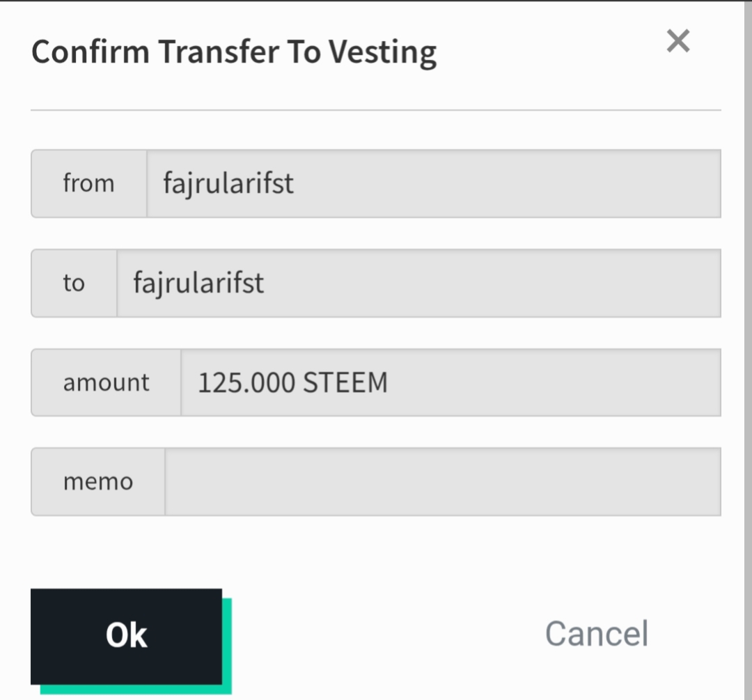Click the "from" field label
752x700 pixels.
click(x=88, y=184)
